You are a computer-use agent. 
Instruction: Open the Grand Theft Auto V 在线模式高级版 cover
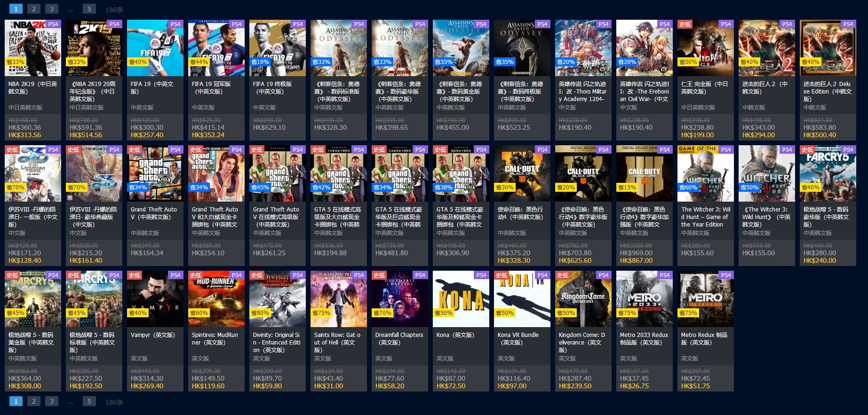(x=278, y=173)
